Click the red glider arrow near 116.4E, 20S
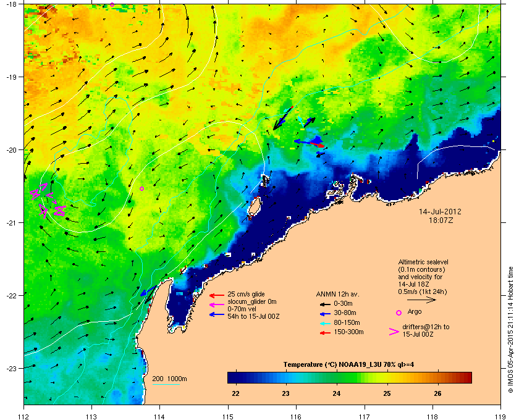519x420 pixels. coord(318,145)
